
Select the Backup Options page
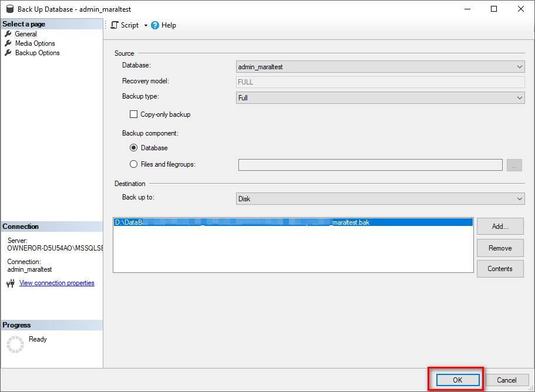coord(36,52)
